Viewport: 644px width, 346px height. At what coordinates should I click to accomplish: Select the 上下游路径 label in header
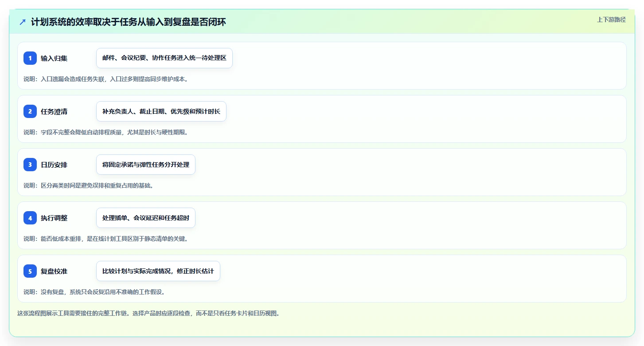coord(611,20)
